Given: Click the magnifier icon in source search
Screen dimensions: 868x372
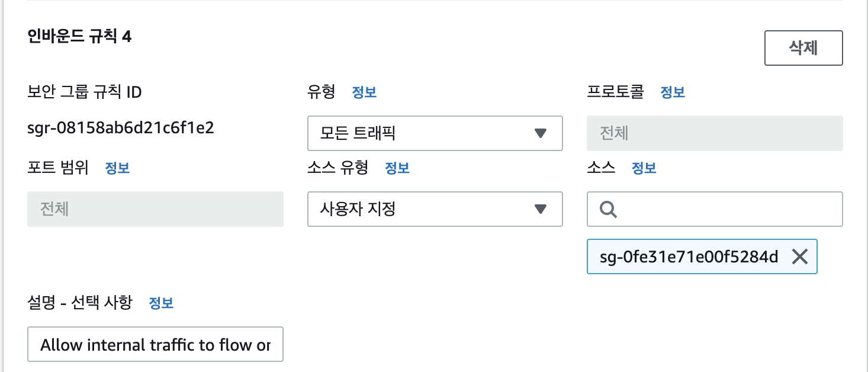Looking at the screenshot, I should pos(608,209).
